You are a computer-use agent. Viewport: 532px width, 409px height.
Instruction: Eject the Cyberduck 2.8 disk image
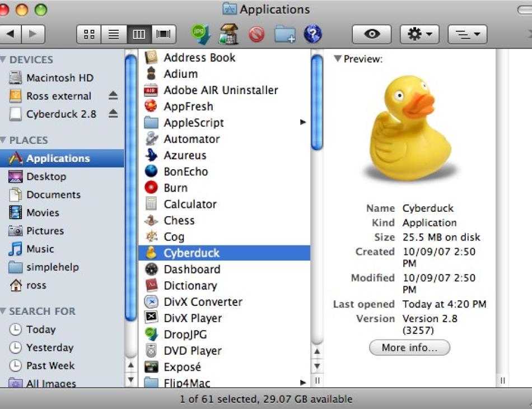click(113, 114)
